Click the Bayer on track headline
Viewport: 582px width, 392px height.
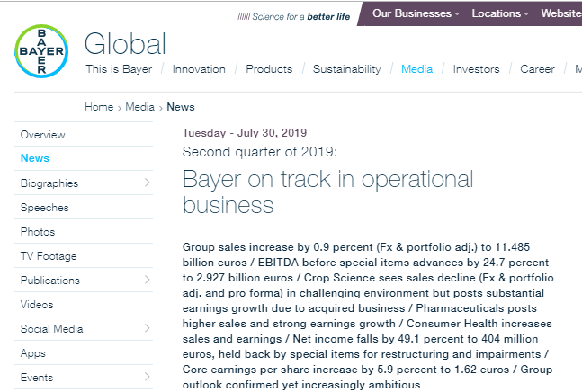click(328, 191)
